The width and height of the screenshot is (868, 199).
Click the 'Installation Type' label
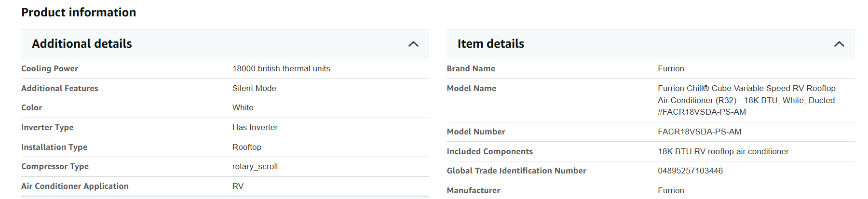pyautogui.click(x=54, y=147)
